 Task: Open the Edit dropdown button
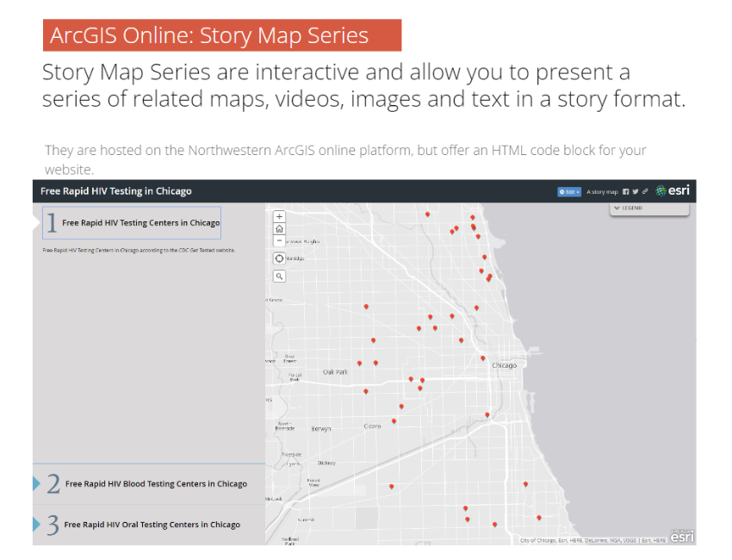coord(569,192)
